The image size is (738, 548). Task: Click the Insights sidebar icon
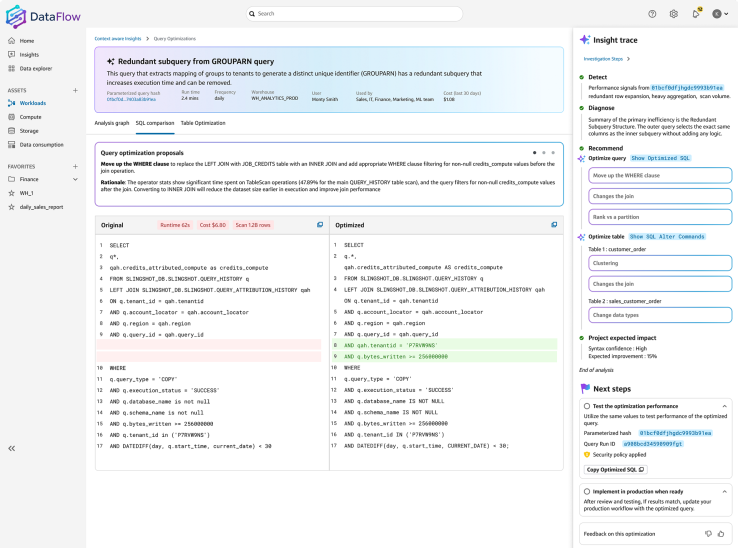pyautogui.click(x=12, y=55)
